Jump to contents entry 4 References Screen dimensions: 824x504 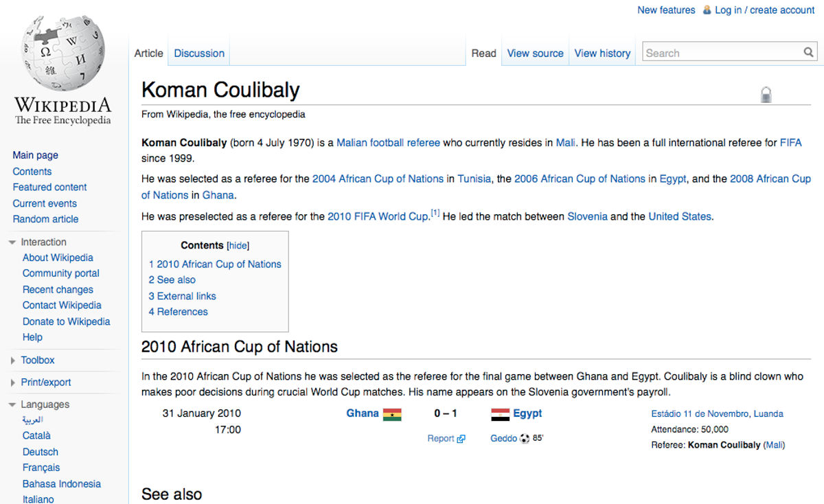[179, 312]
